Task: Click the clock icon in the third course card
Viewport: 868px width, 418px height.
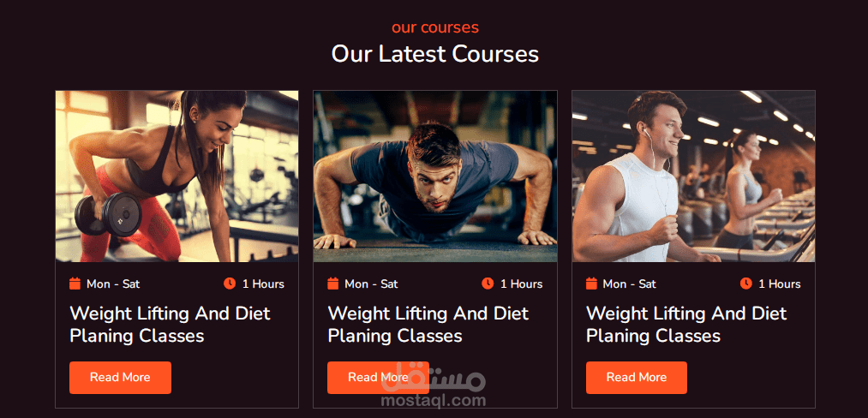Action: pos(746,284)
